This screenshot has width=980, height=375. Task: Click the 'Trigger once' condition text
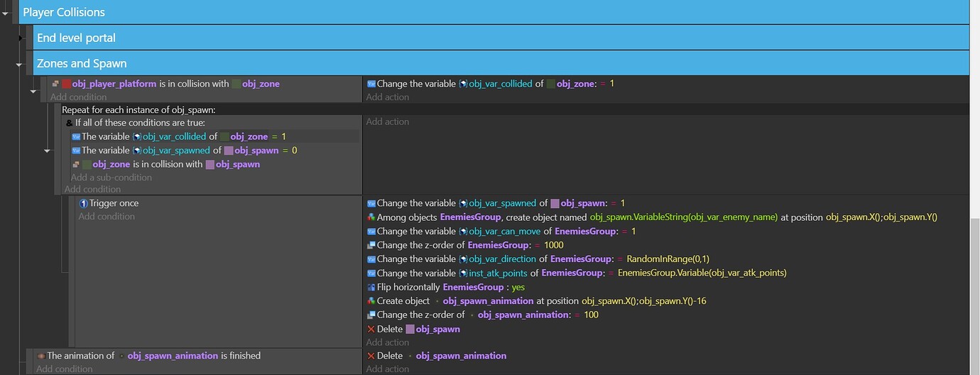point(114,203)
